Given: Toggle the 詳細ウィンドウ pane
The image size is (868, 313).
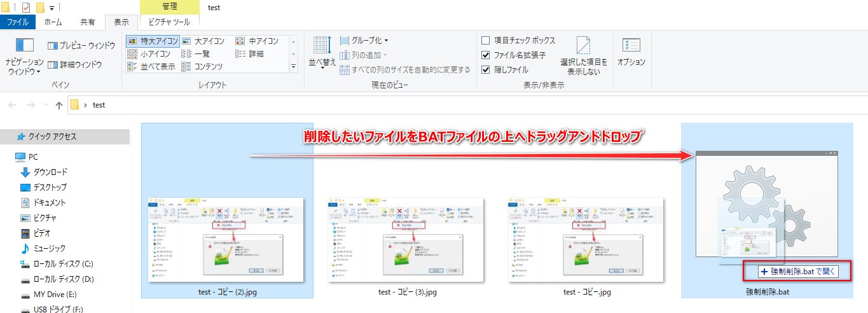Looking at the screenshot, I should pyautogui.click(x=75, y=64).
